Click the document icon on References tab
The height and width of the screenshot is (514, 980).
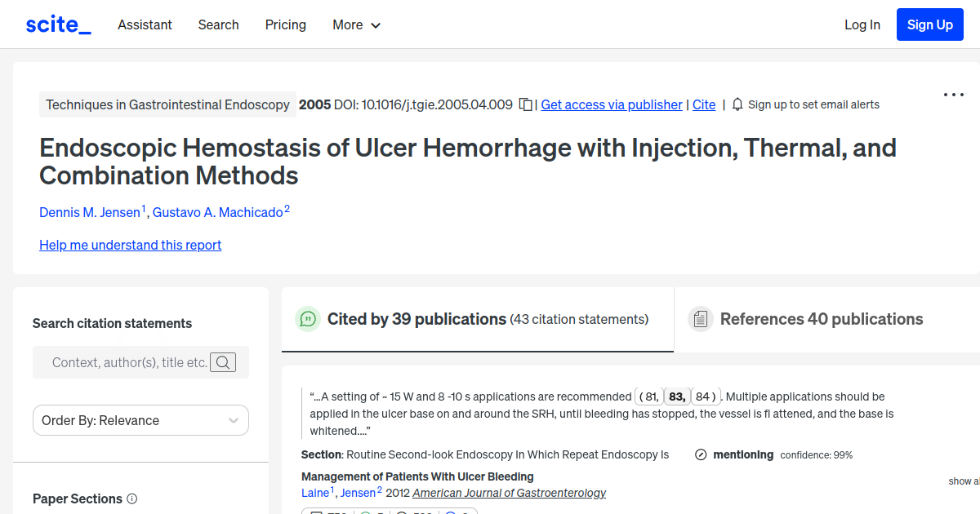click(x=701, y=318)
